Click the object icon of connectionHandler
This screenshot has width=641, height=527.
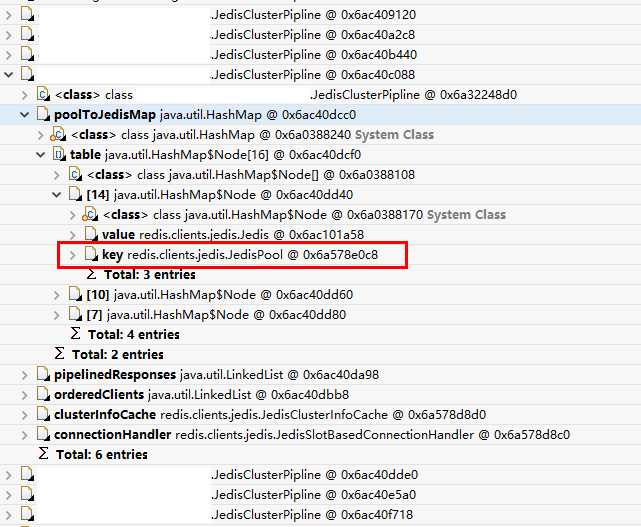(x=43, y=435)
